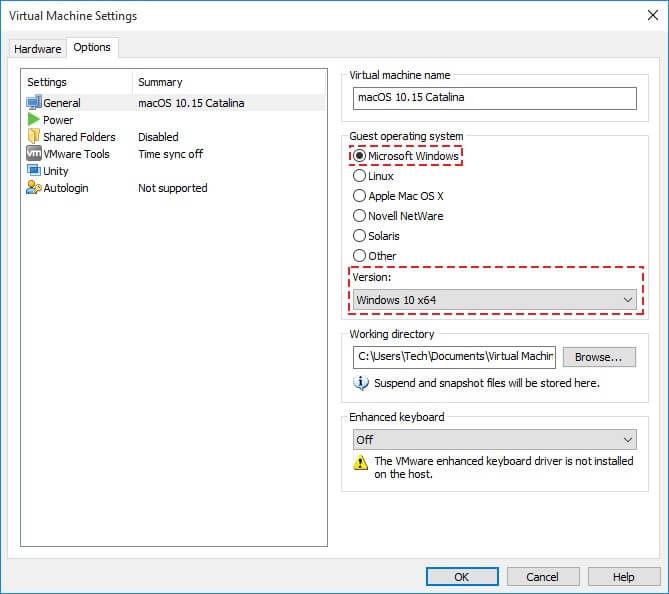This screenshot has width=669, height=594.
Task: Click the Cancel button
Action: tap(543, 577)
